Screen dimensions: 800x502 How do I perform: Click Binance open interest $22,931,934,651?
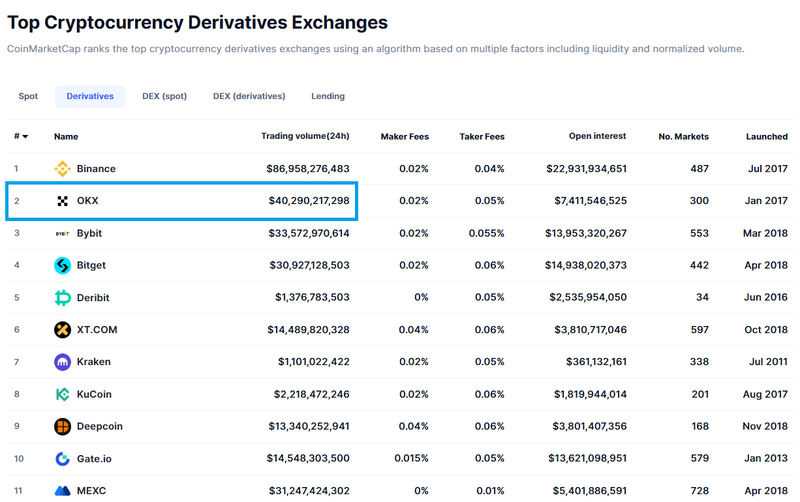[586, 168]
